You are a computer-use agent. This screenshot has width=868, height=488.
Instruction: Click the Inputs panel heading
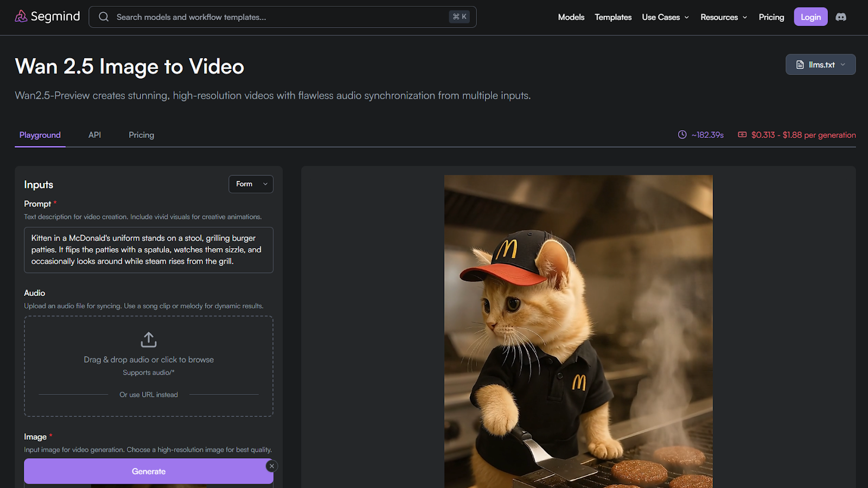pyautogui.click(x=39, y=185)
